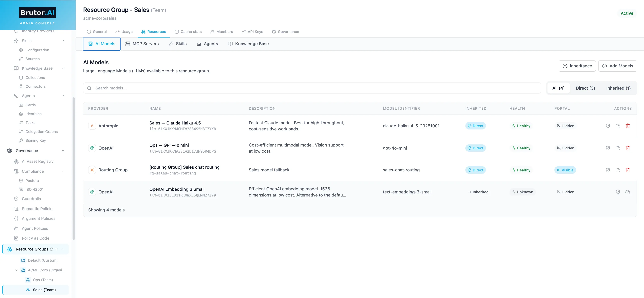The width and height of the screenshot is (644, 298).
Task: Click the trash icon for Ops GPT-4o mini
Action: (627, 148)
